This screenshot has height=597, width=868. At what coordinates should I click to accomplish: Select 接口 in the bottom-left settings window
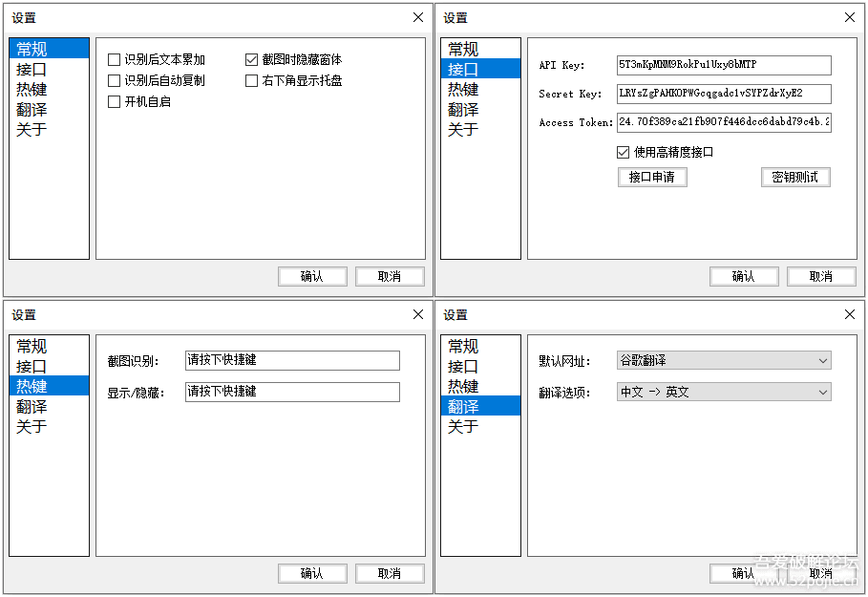[x=50, y=366]
